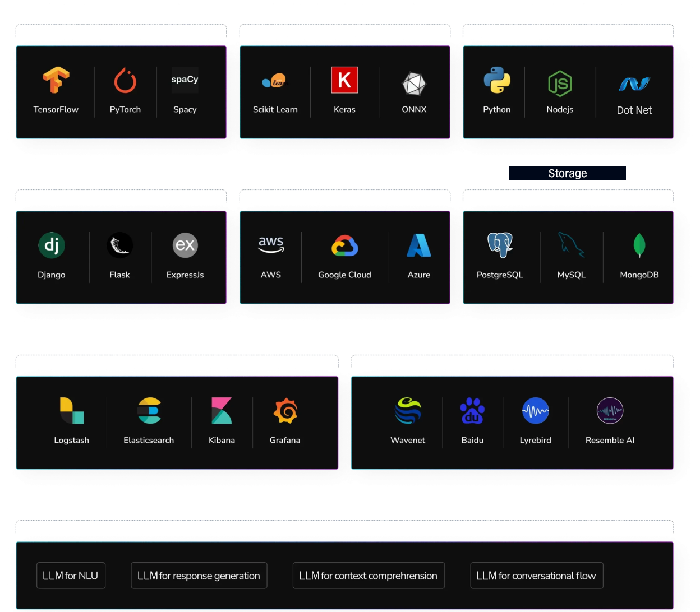Click the Baidu paw icon

point(472,411)
